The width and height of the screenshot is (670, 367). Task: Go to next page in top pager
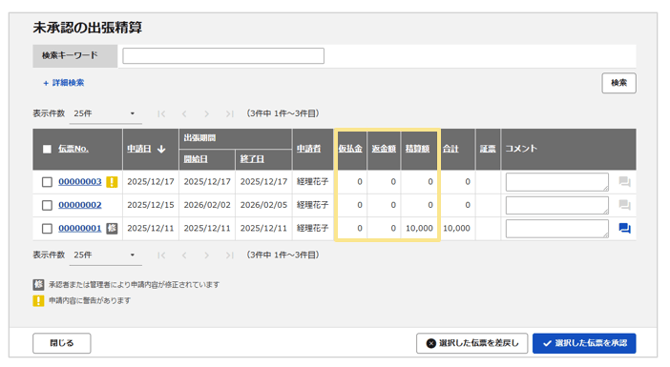pos(207,114)
